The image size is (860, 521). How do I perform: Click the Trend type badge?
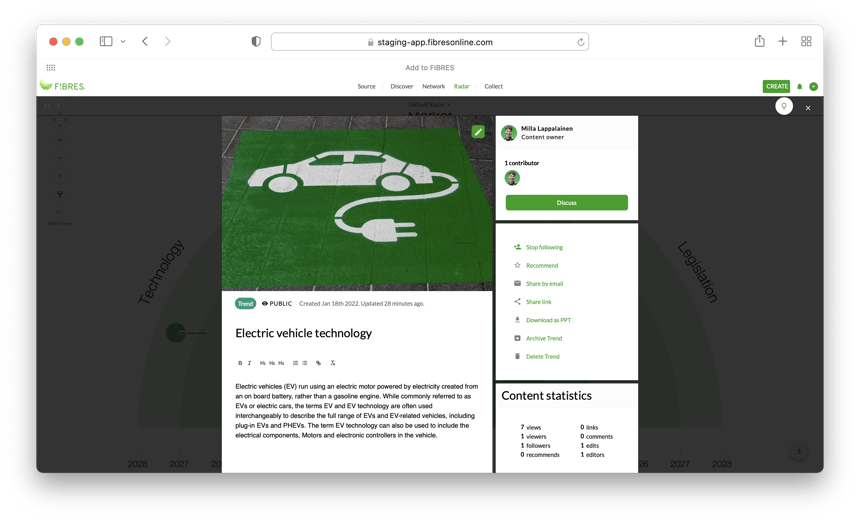(245, 304)
